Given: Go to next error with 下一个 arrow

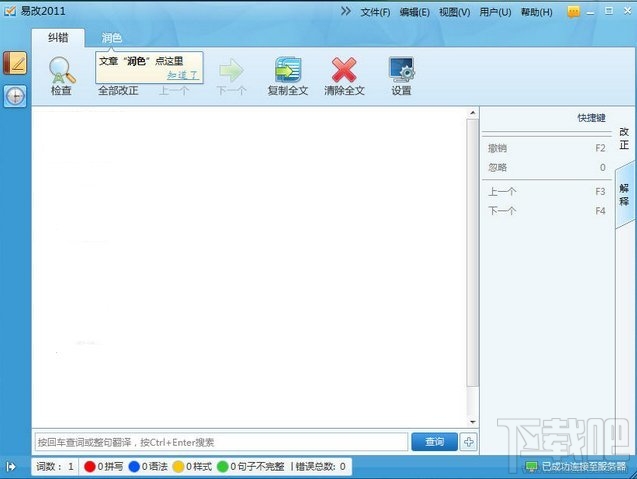Looking at the screenshot, I should pos(231,76).
